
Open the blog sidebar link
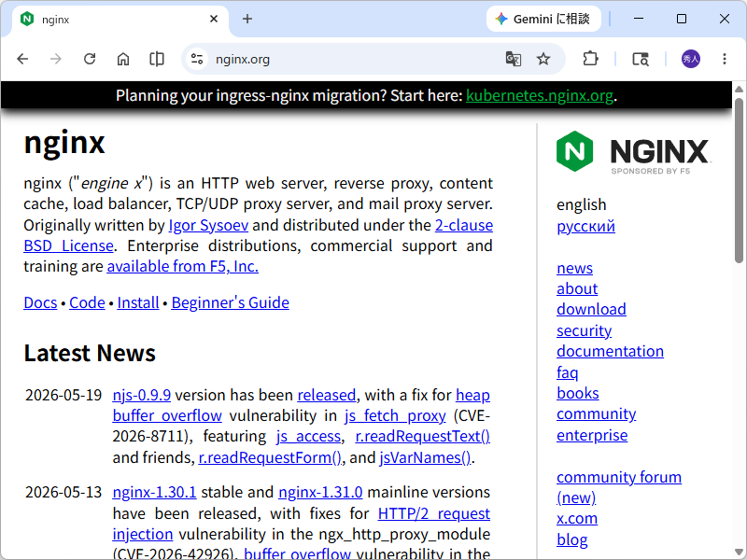(x=572, y=539)
